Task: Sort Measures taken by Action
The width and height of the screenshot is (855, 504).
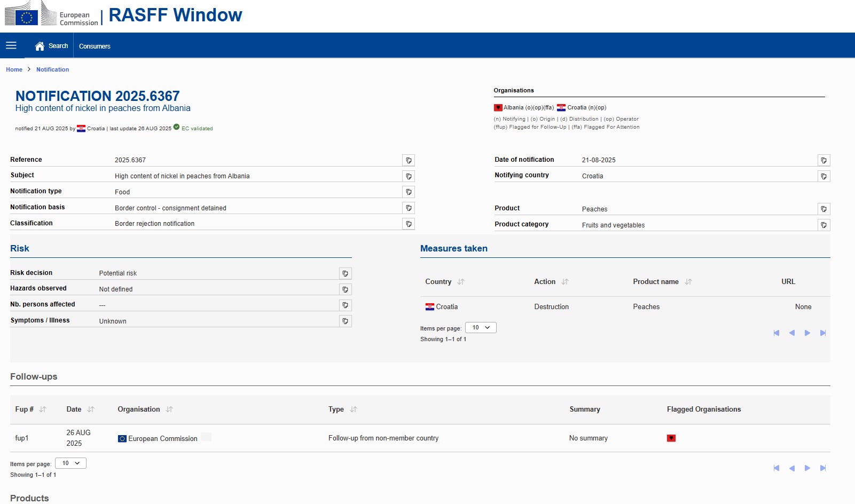Action: coord(565,282)
